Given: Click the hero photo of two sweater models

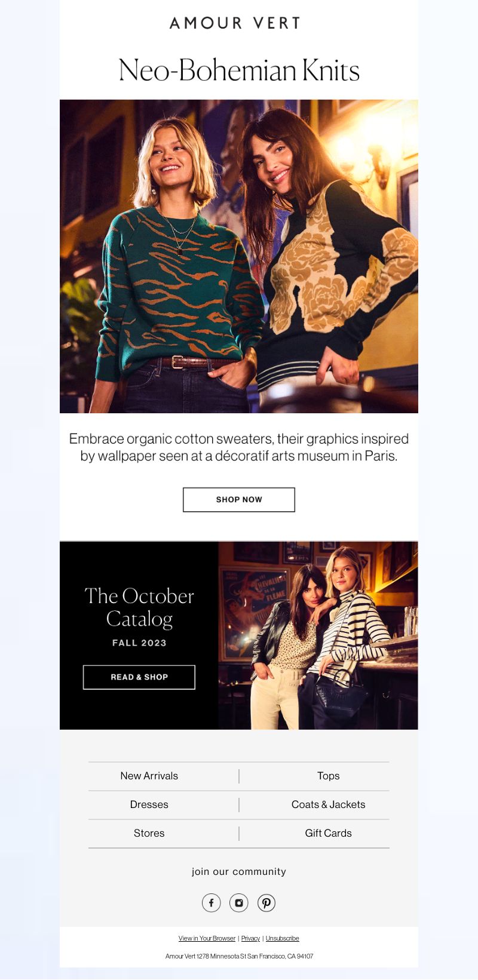Looking at the screenshot, I should click(x=239, y=256).
